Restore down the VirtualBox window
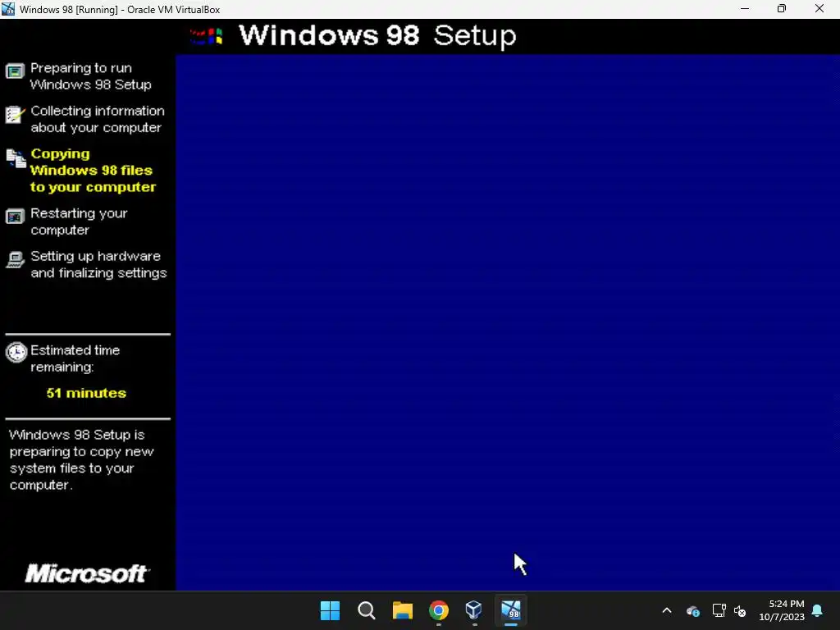 (x=782, y=8)
